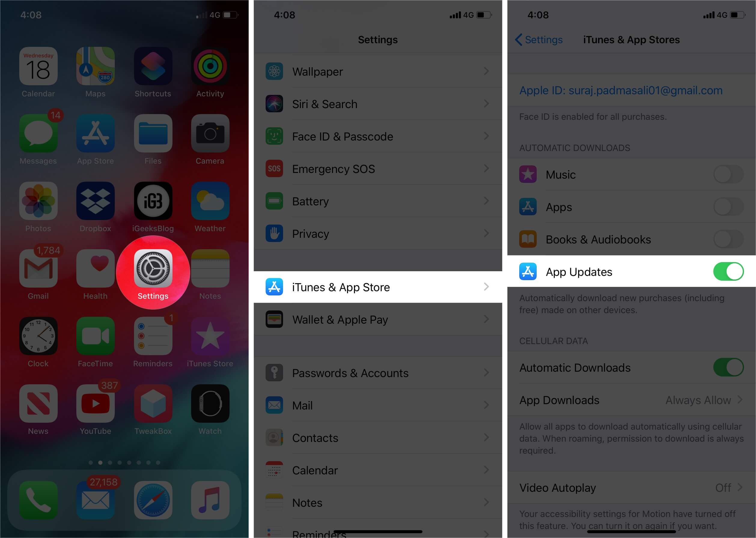Select iTunes & App Store menu item
Viewport: 756px width, 538px height.
[x=378, y=286]
